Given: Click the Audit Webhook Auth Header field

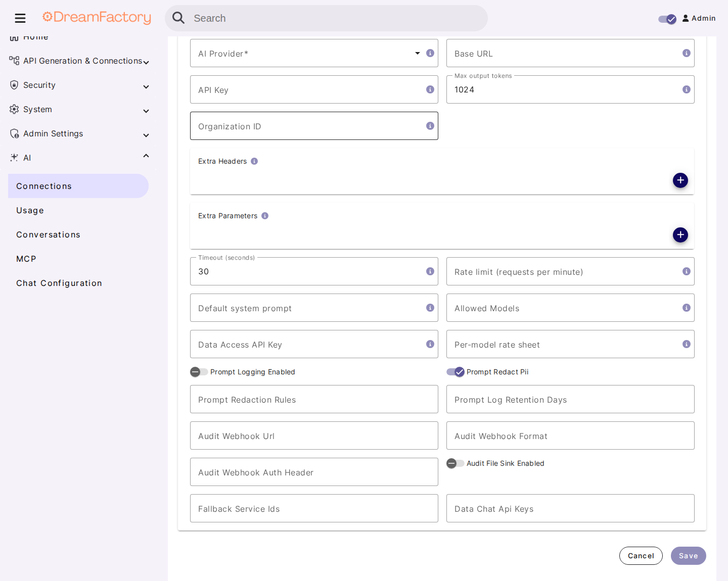Looking at the screenshot, I should 314,472.
